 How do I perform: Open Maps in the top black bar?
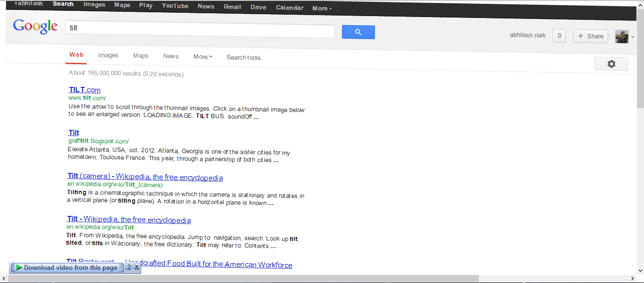tap(122, 5)
